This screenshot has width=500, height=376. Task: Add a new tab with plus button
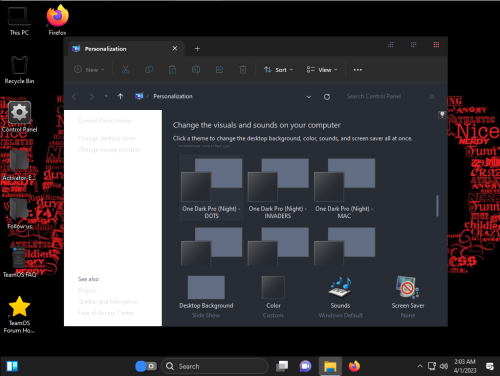point(197,49)
